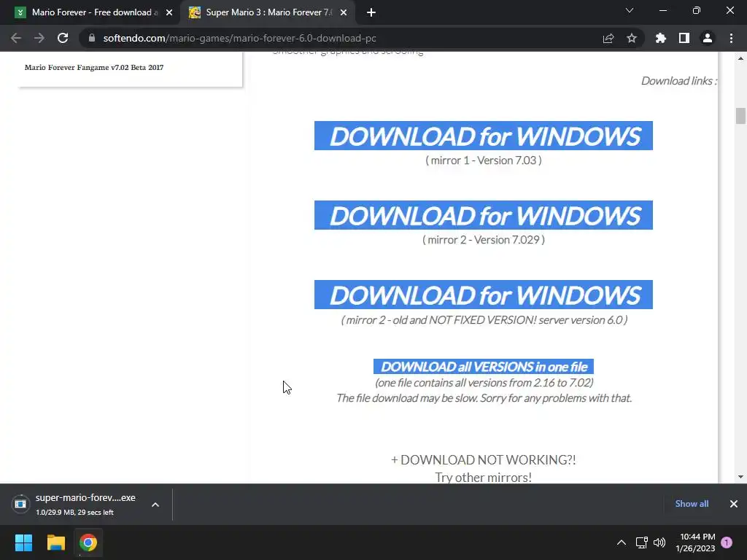Click Show all downloads

692,504
